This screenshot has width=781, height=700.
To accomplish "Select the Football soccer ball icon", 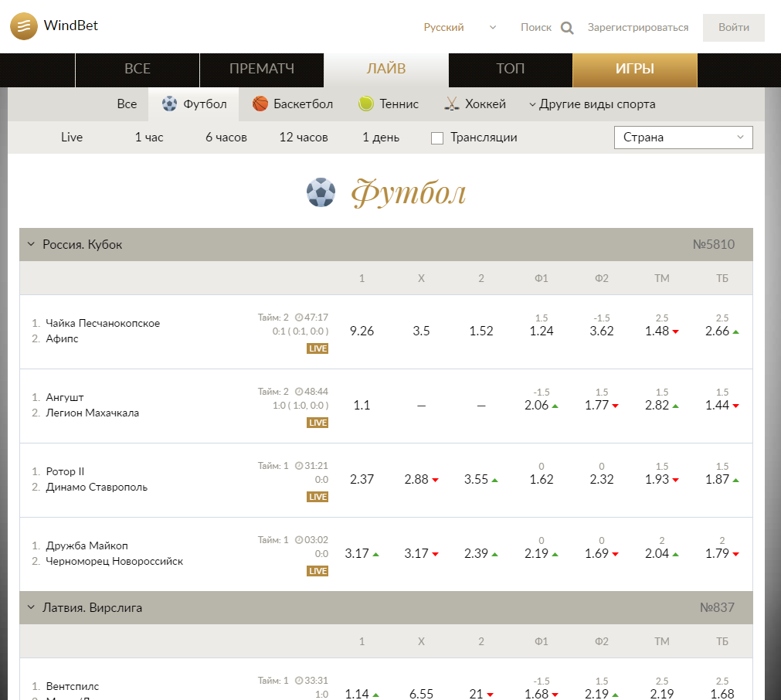I will coord(169,104).
